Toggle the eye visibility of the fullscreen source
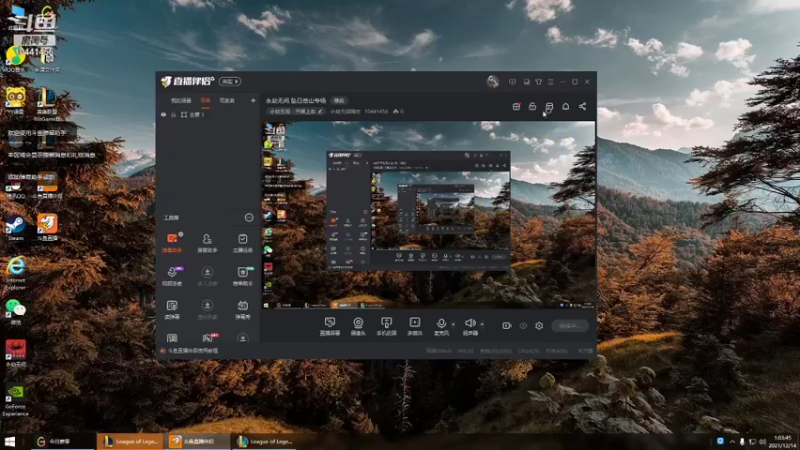Screen dimensions: 800x450 (x=163, y=115)
